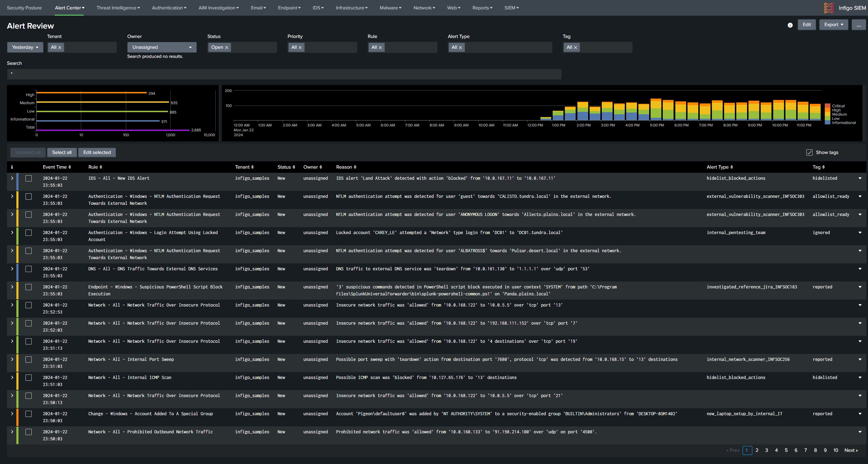Remove the All rule filter chip
Image resolution: width=868 pixels, height=464 pixels.
coord(380,47)
